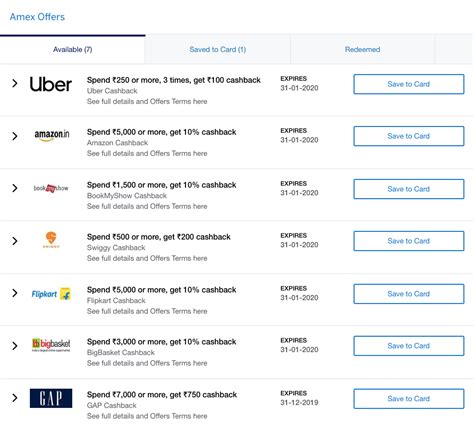Save the Flipkart offer to card

pos(409,294)
